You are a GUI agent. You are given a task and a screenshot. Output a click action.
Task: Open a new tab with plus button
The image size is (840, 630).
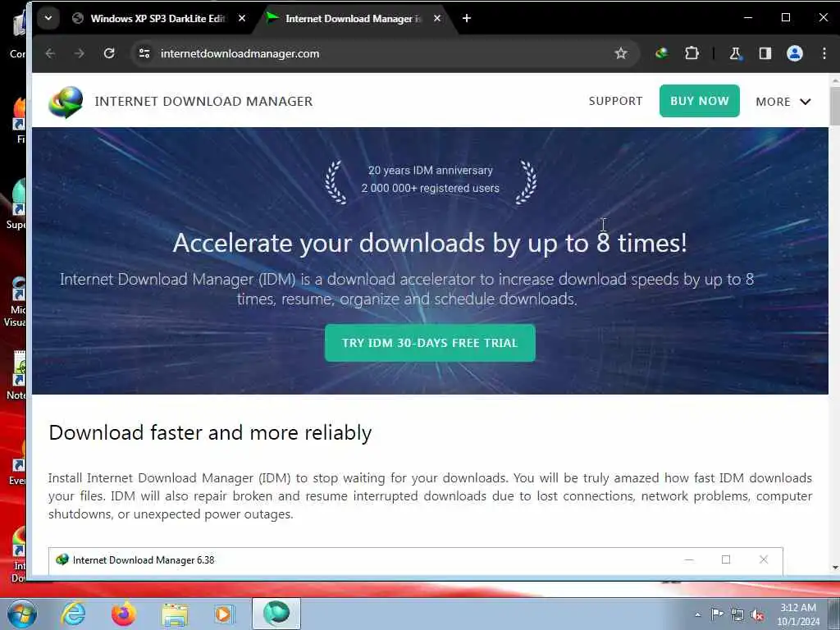tap(467, 18)
